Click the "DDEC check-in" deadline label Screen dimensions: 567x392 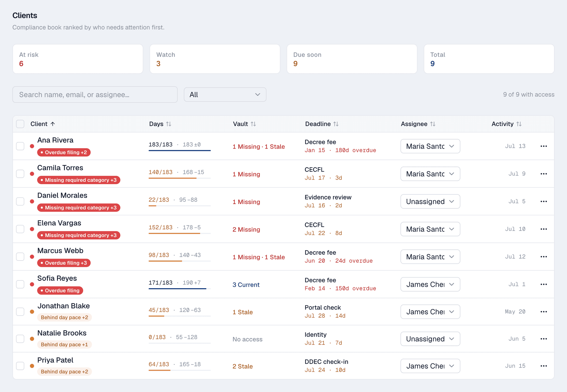coord(326,362)
